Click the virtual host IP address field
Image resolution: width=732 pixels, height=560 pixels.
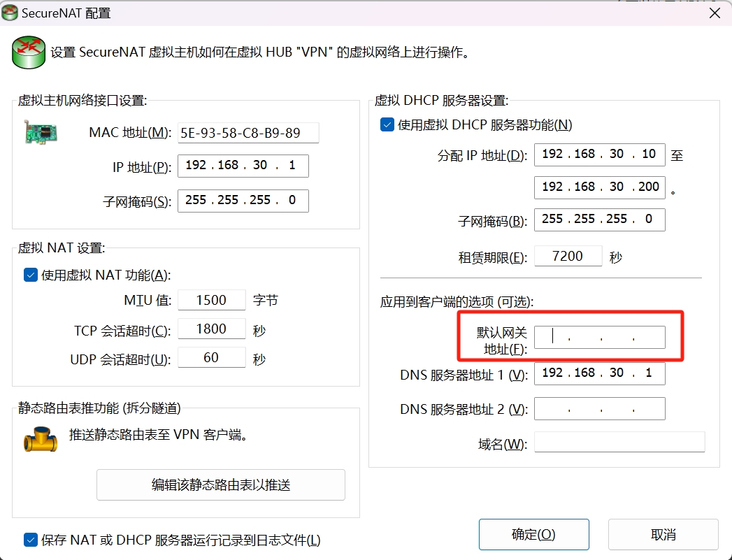(243, 166)
